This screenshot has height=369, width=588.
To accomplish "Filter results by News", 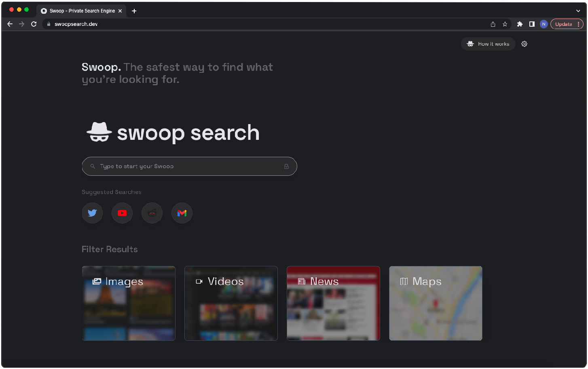I will click(x=333, y=303).
